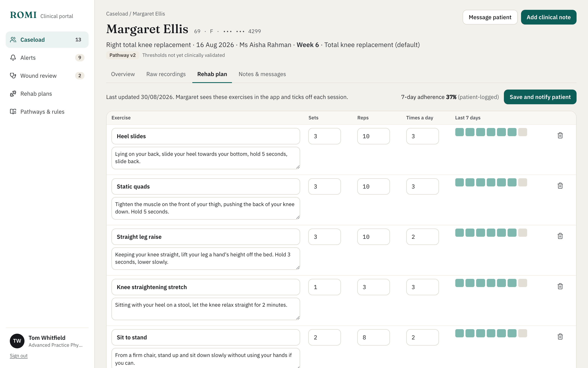Click the Heel slides name field
The width and height of the screenshot is (588, 368).
click(206, 136)
